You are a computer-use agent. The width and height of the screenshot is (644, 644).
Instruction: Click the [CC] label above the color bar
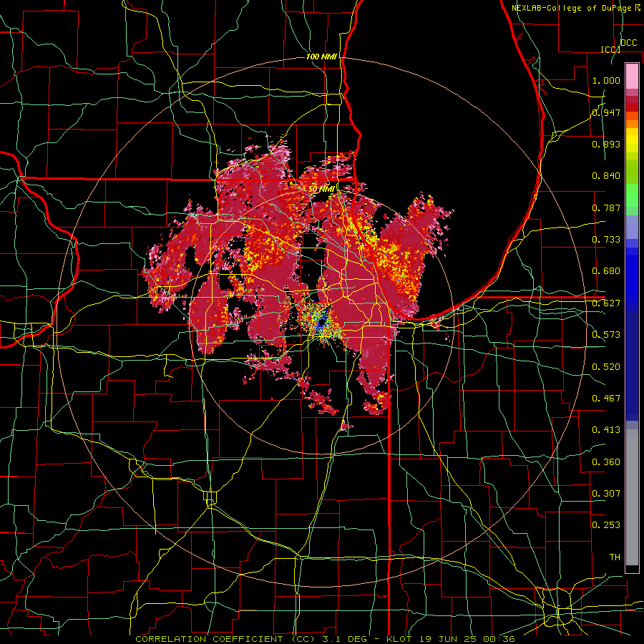coord(610,49)
